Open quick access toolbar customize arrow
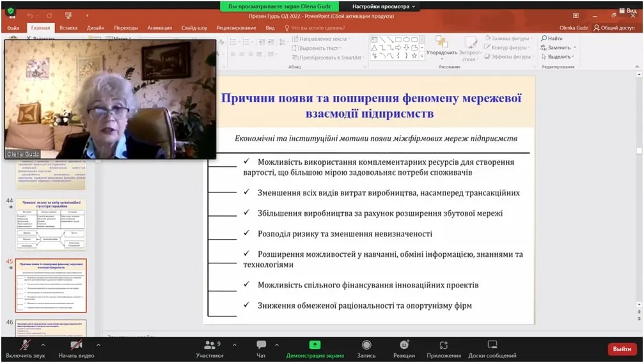The image size is (644, 363). [x=87, y=15]
